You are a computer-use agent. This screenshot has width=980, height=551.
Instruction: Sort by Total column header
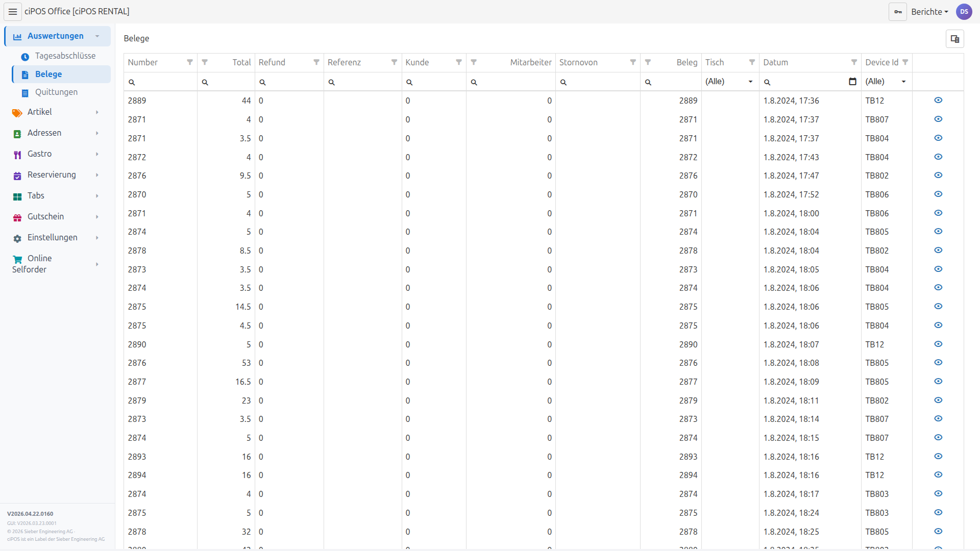pos(241,62)
